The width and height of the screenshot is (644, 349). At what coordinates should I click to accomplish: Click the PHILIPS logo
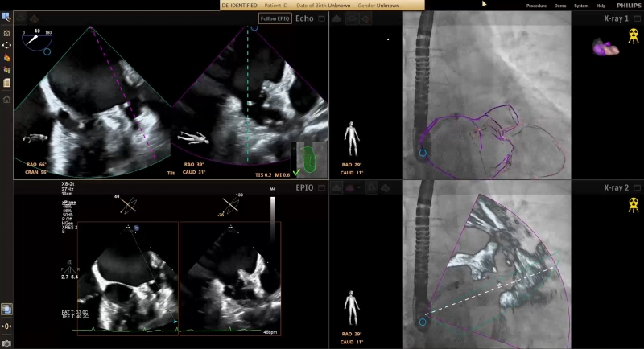point(629,6)
